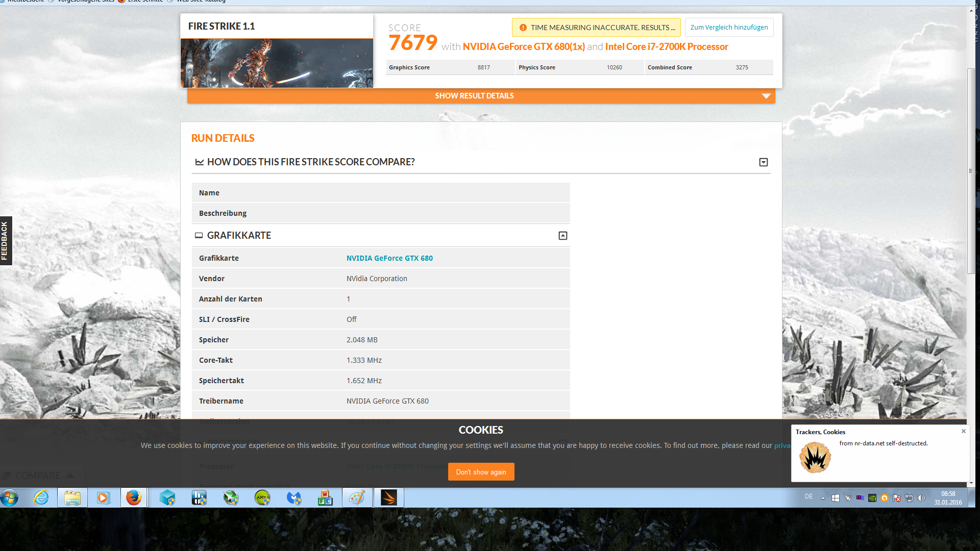Click time measuring inaccurate warning
This screenshot has width=980, height=551.
coord(596,28)
